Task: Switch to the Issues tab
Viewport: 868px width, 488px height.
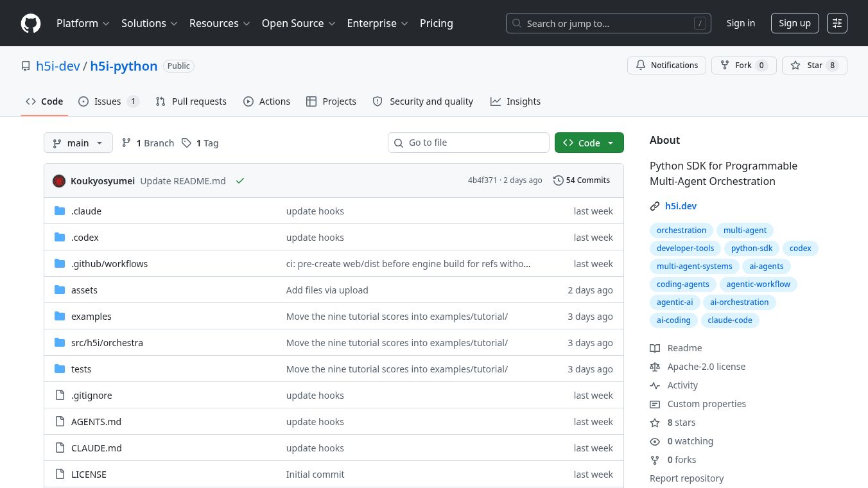Action: click(x=108, y=101)
